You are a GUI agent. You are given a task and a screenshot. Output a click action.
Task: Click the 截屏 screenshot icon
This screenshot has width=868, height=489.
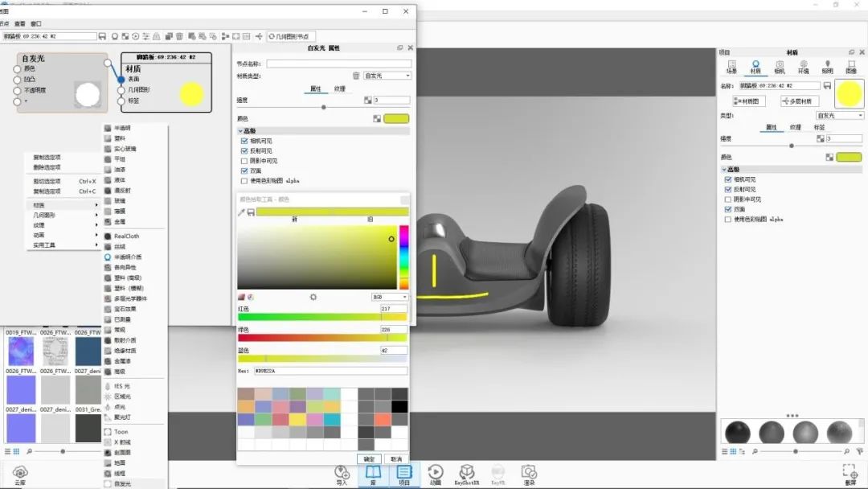[x=850, y=474]
